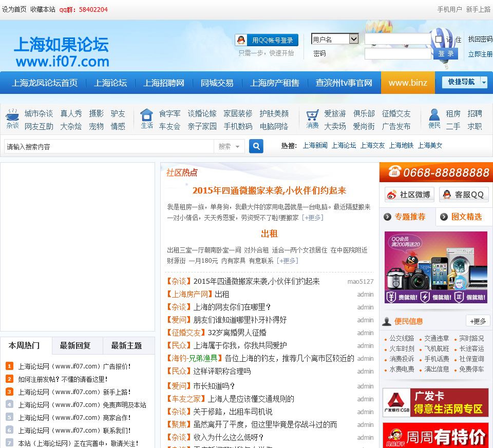Viewport: 493px width, 448px height.
Task: Click the 周周有特价 advertisement banner
Action: click(436, 435)
